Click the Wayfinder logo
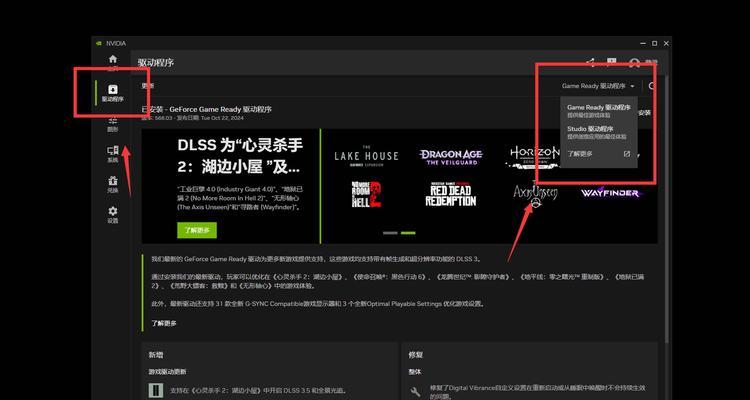Viewport: 750px width, 400px height. 610,193
